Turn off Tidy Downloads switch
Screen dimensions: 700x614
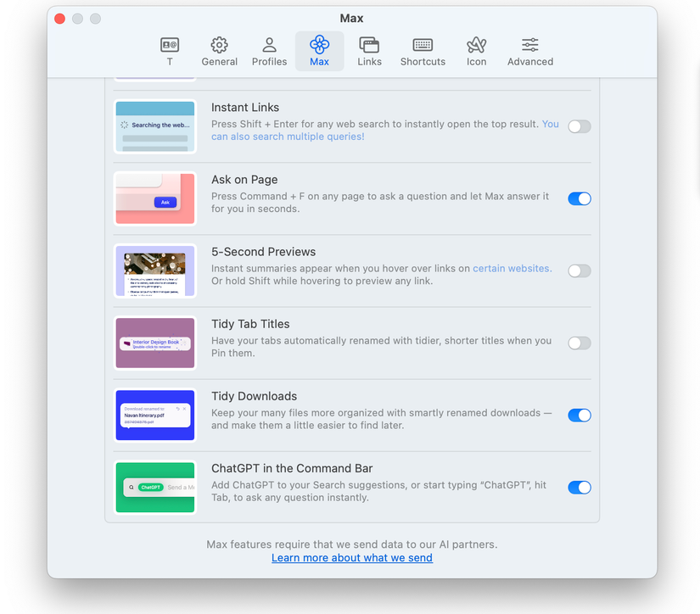click(x=580, y=416)
